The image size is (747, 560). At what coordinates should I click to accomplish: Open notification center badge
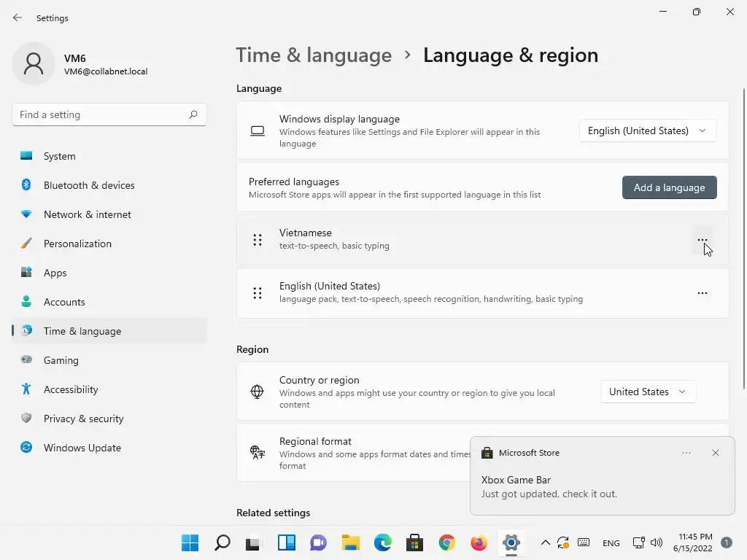tap(726, 542)
